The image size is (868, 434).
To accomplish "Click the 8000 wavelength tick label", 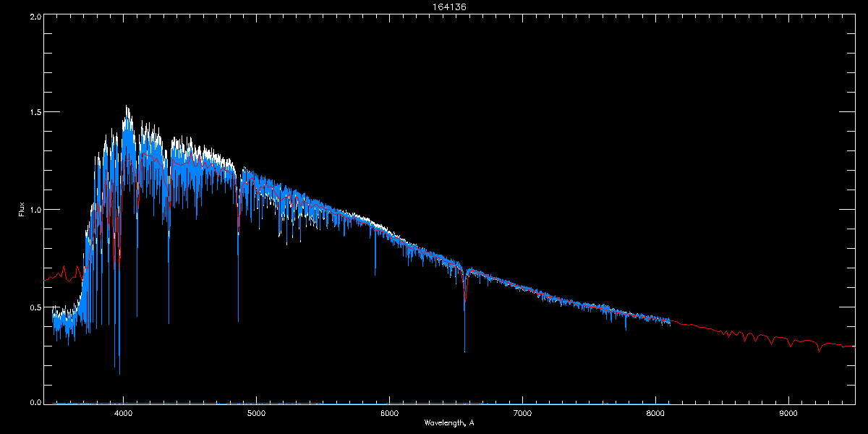I will 655,414.
